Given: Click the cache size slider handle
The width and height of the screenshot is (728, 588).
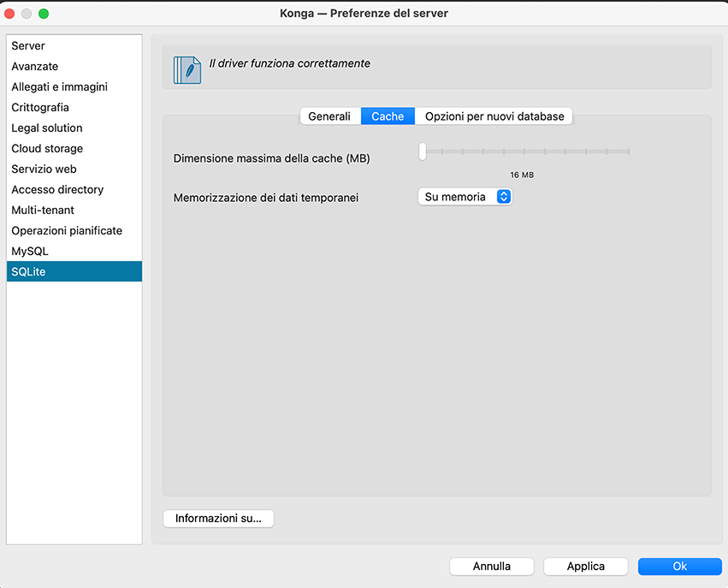Looking at the screenshot, I should [423, 151].
